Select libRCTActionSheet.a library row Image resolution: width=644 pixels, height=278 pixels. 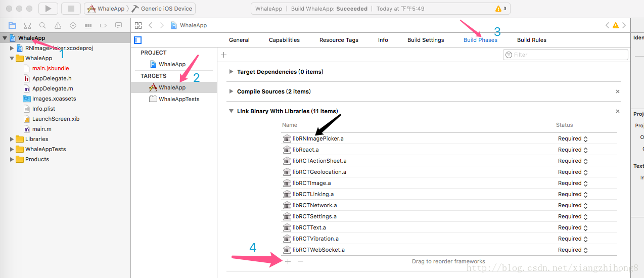tap(449, 161)
